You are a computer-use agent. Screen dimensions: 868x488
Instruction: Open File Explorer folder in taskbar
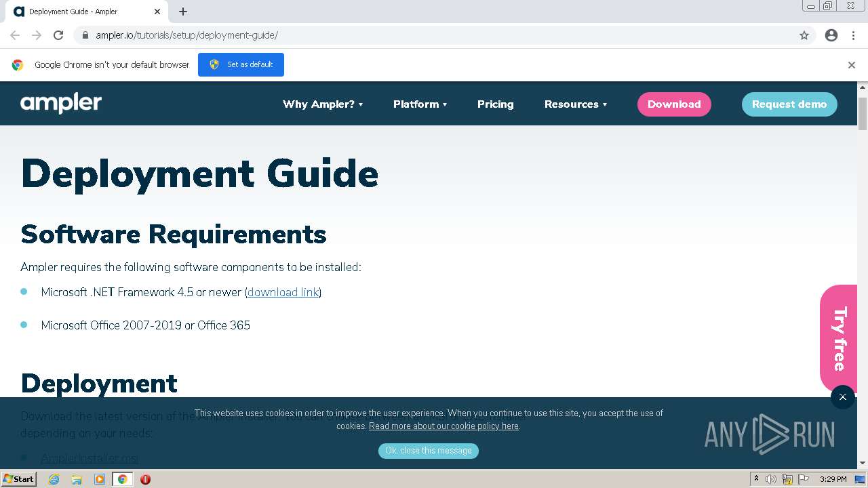click(77, 479)
